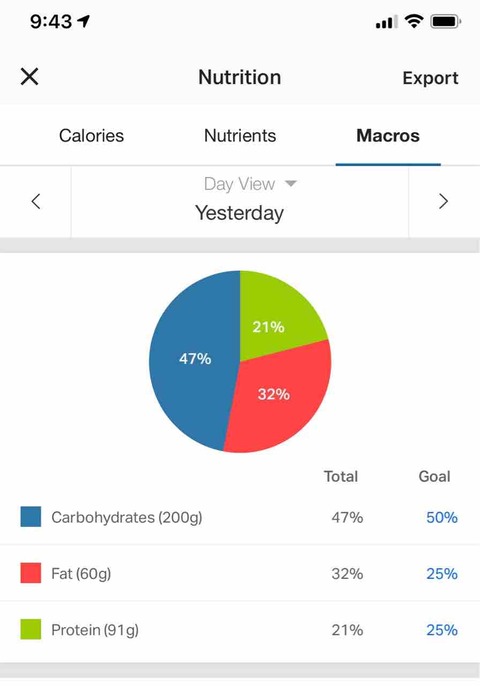480x686 pixels.
Task: Edit the 25% fat goal
Action: click(442, 574)
